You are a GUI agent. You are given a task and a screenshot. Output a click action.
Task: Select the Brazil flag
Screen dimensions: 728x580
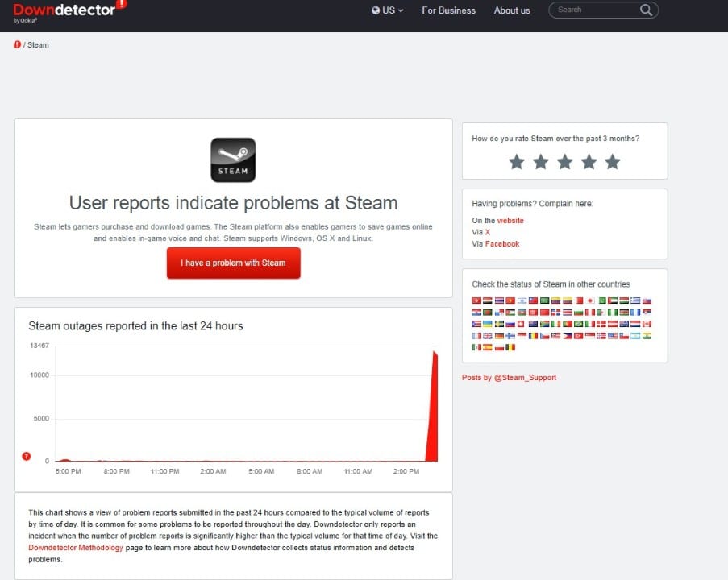tap(579, 324)
